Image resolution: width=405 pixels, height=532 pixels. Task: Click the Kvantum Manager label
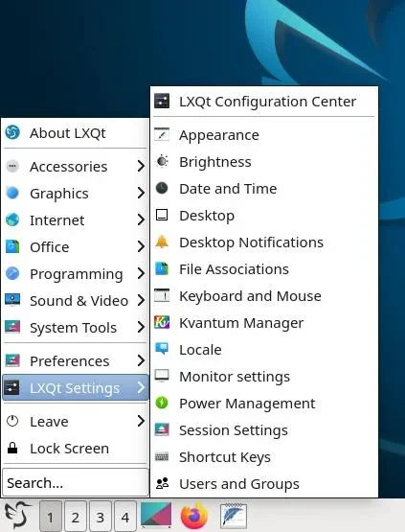point(241,323)
